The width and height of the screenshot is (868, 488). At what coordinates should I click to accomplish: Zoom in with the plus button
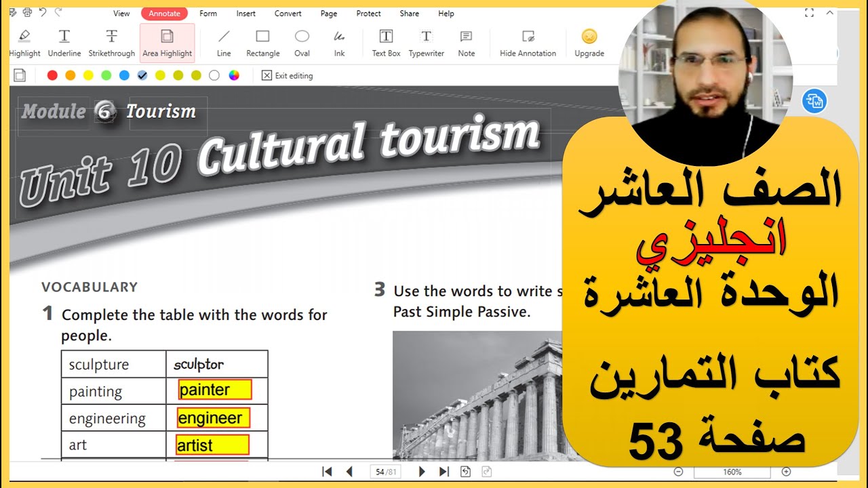[x=787, y=472]
